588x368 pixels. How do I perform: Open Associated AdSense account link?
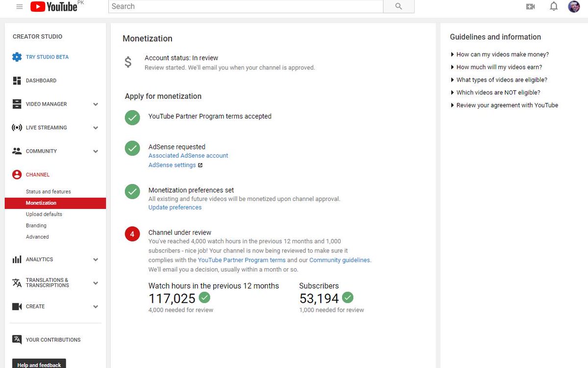pyautogui.click(x=188, y=156)
